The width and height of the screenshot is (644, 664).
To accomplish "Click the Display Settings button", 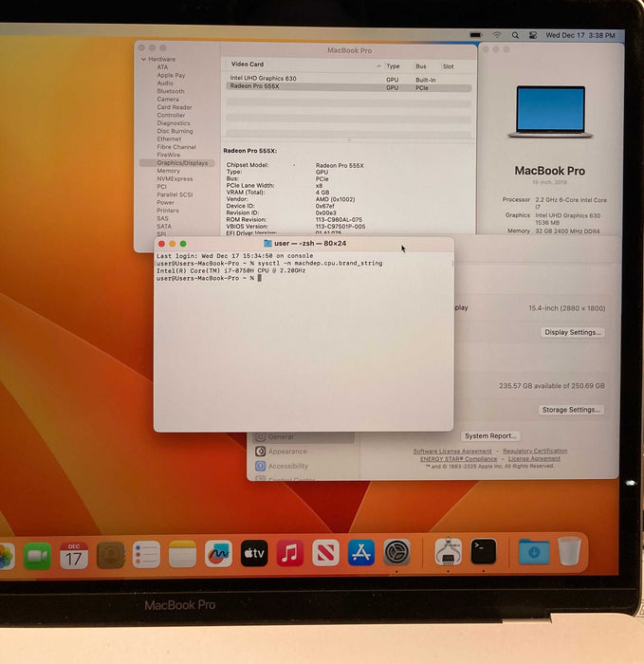I will 573,332.
